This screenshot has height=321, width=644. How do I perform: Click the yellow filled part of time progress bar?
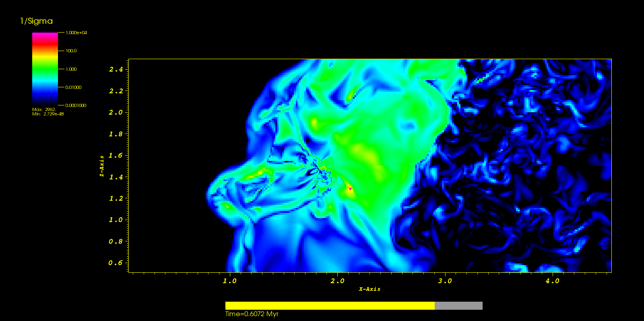tap(330, 306)
